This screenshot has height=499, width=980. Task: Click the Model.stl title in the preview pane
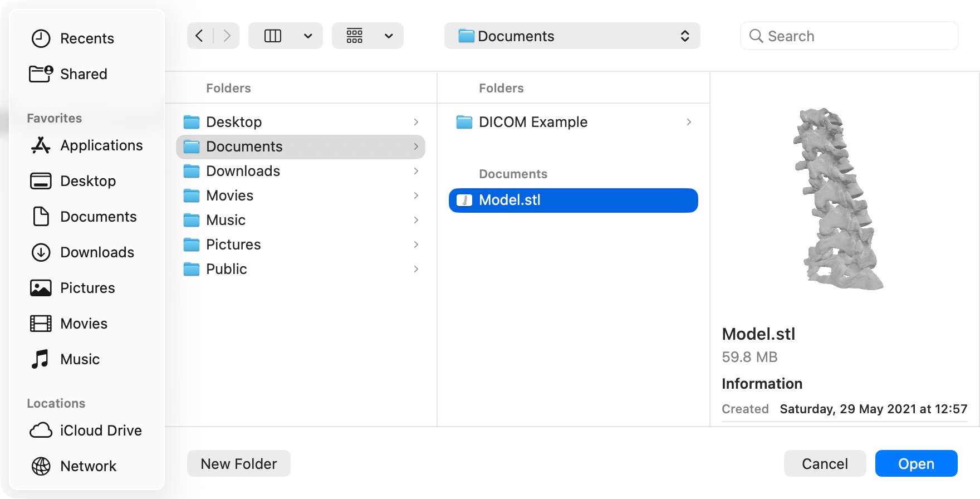758,334
